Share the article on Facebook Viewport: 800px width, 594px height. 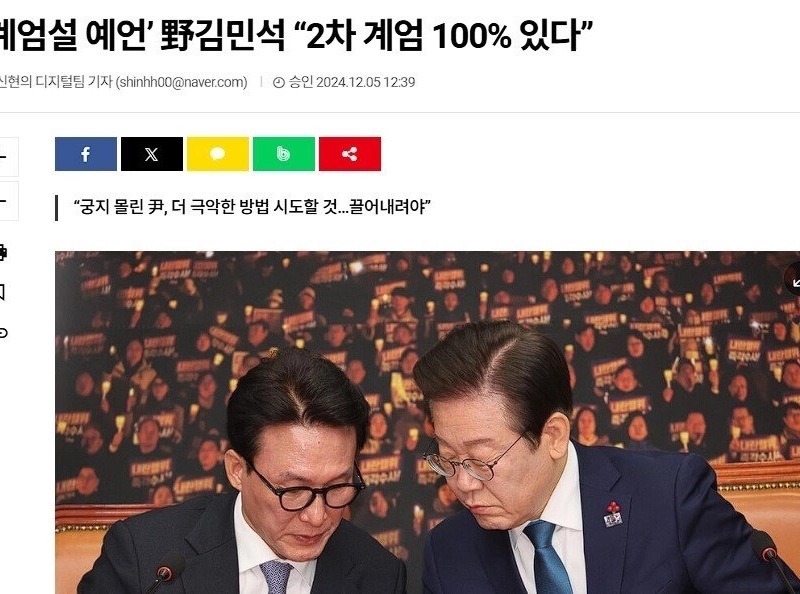click(86, 154)
